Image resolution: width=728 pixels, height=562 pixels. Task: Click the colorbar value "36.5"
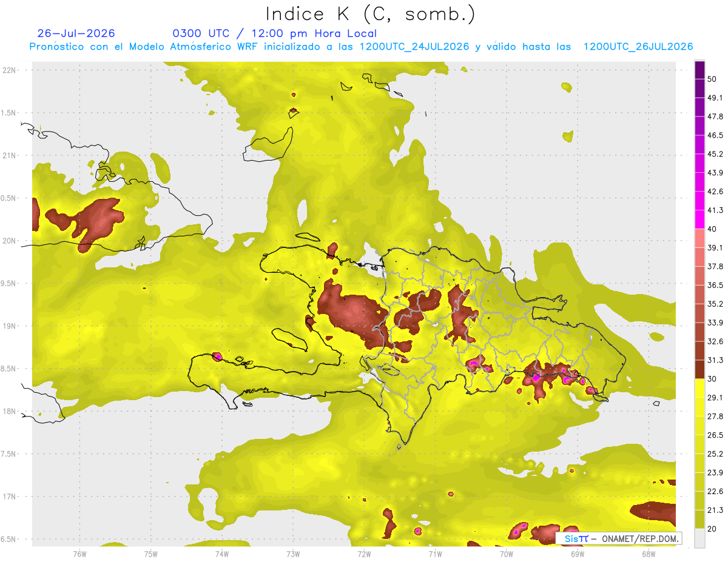pos(715,285)
